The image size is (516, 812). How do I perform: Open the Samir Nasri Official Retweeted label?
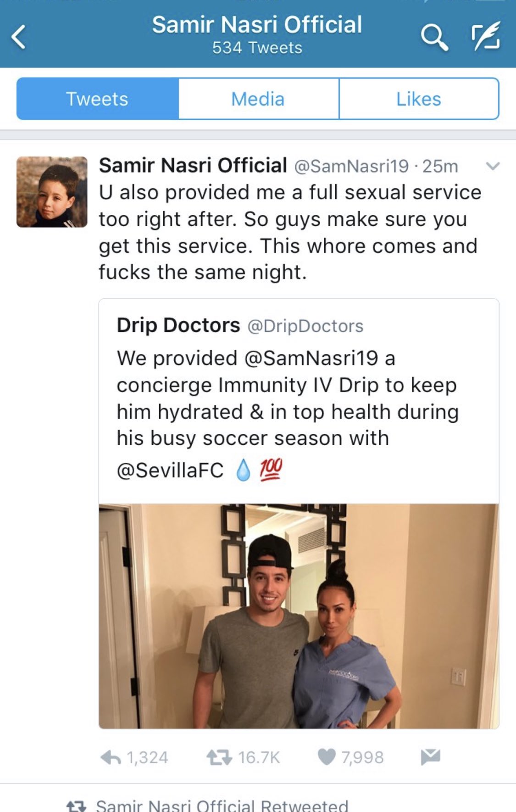[x=222, y=805]
